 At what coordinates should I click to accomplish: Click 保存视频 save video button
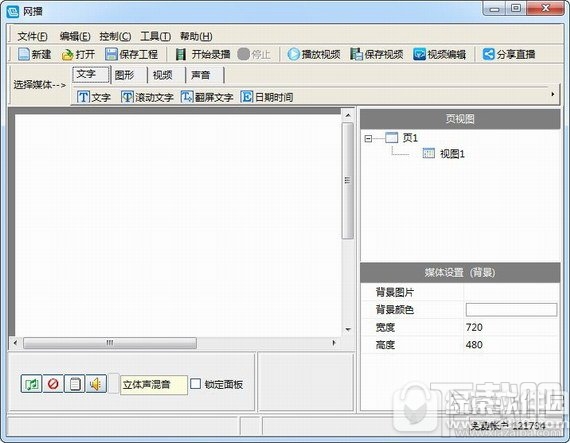377,55
